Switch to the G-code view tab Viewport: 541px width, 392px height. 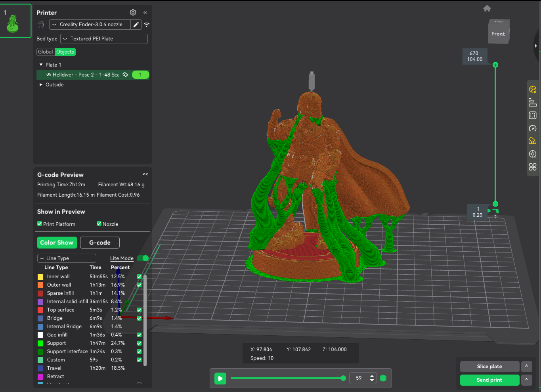(x=99, y=243)
